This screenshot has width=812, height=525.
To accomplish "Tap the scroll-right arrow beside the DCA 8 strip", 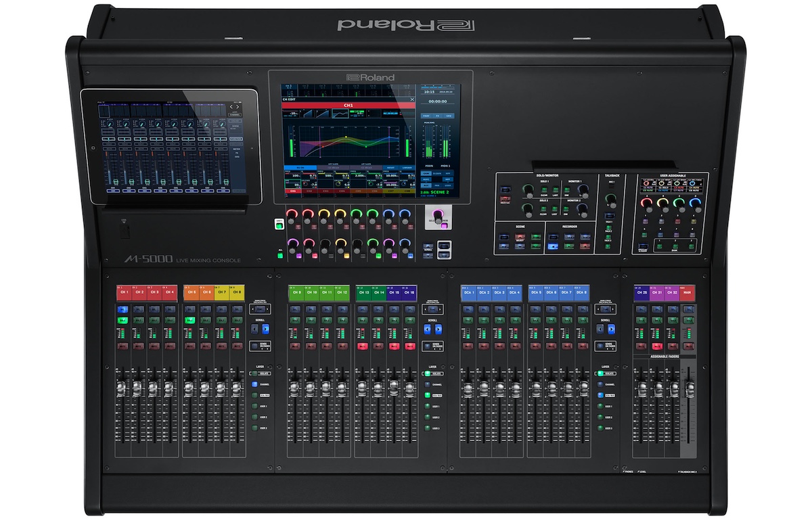I will click(x=610, y=329).
